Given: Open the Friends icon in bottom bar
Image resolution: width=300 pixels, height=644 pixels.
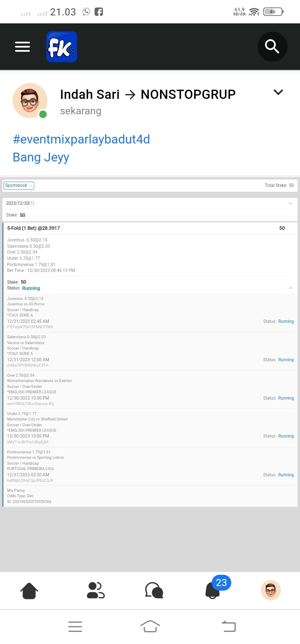Looking at the screenshot, I should [x=95, y=591].
